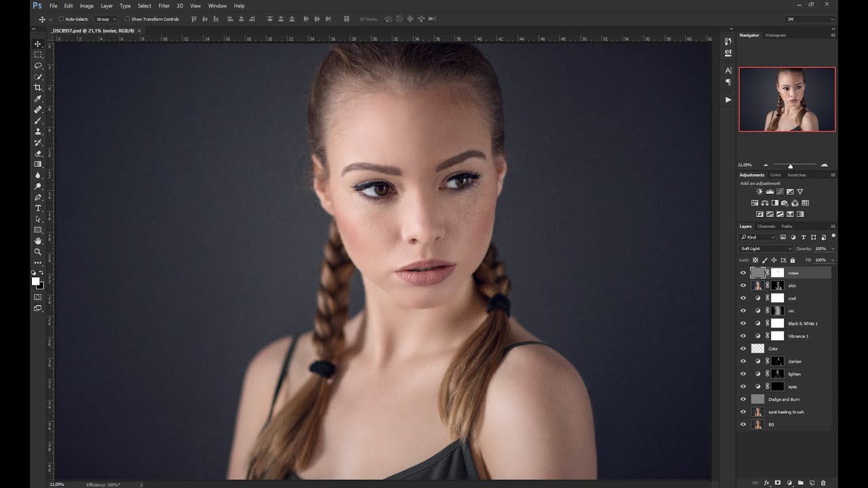Screen dimensions: 868x488
Task: Select the Dodge tool
Action: click(38, 186)
